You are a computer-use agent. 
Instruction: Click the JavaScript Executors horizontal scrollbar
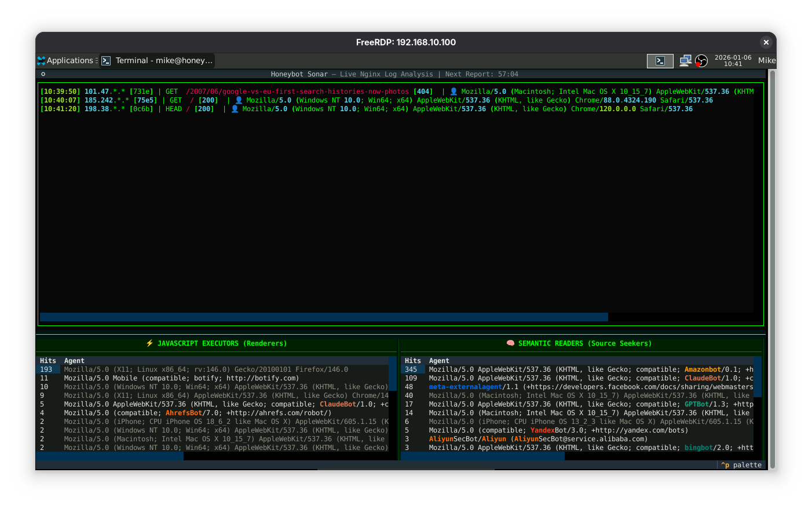(x=110, y=456)
